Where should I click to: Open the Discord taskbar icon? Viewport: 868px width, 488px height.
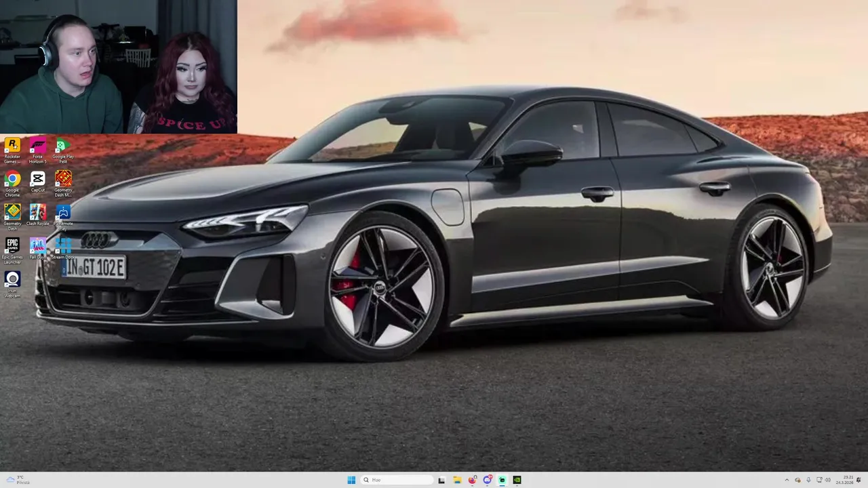click(x=487, y=480)
